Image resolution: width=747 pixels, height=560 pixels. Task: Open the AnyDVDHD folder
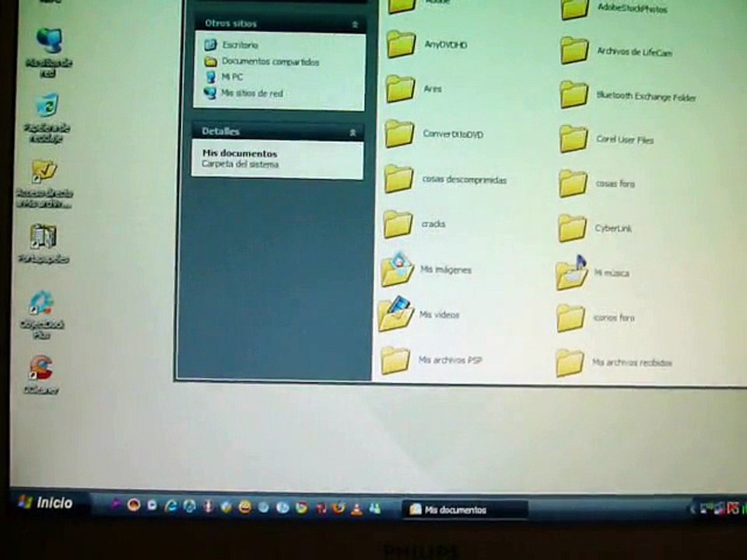[x=426, y=45]
